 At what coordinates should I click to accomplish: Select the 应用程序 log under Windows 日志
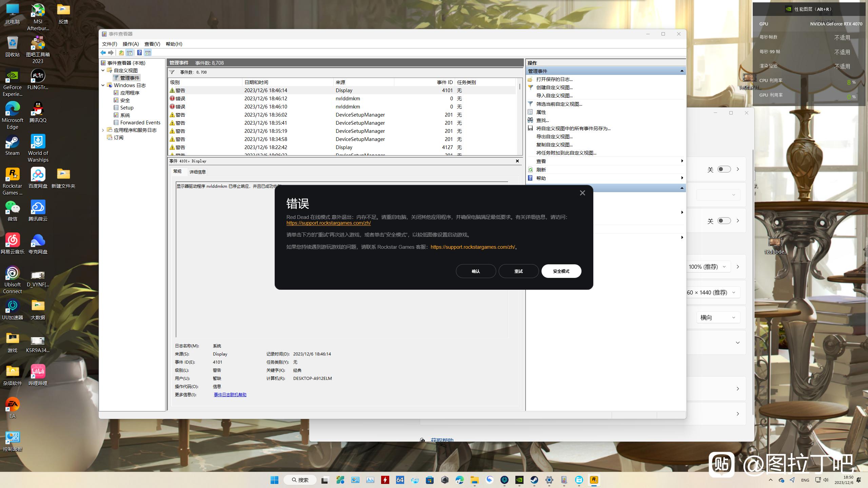point(130,93)
